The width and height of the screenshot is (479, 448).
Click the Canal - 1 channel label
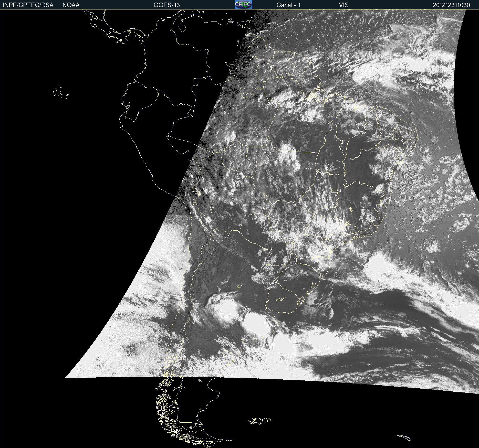[x=288, y=5]
